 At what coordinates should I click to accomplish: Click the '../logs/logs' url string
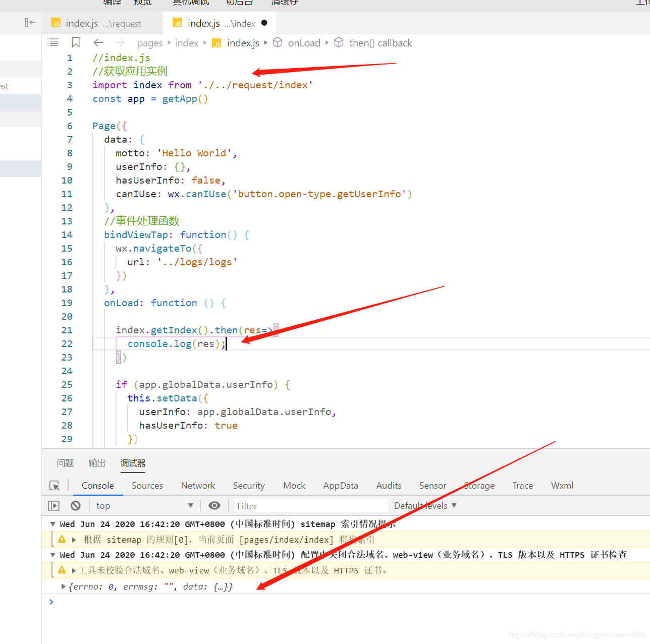pos(197,262)
